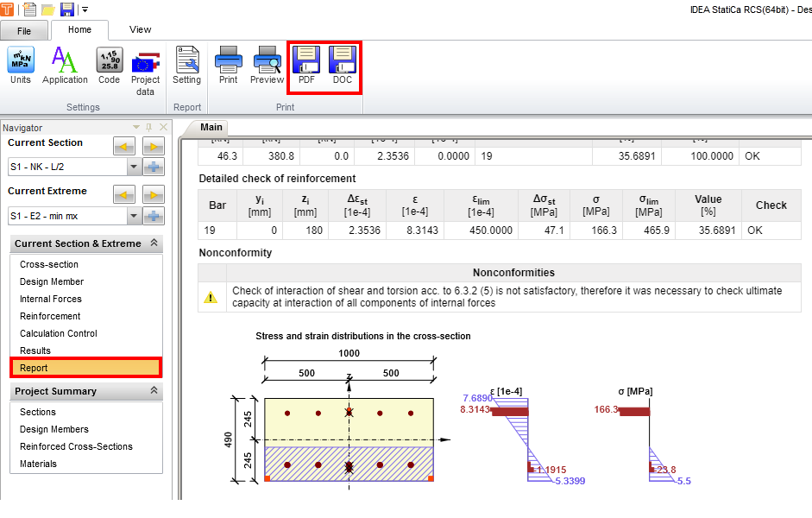Screen dimensions: 812x518
Task: Collapse the Current Section & Extreme group
Action: [154, 244]
